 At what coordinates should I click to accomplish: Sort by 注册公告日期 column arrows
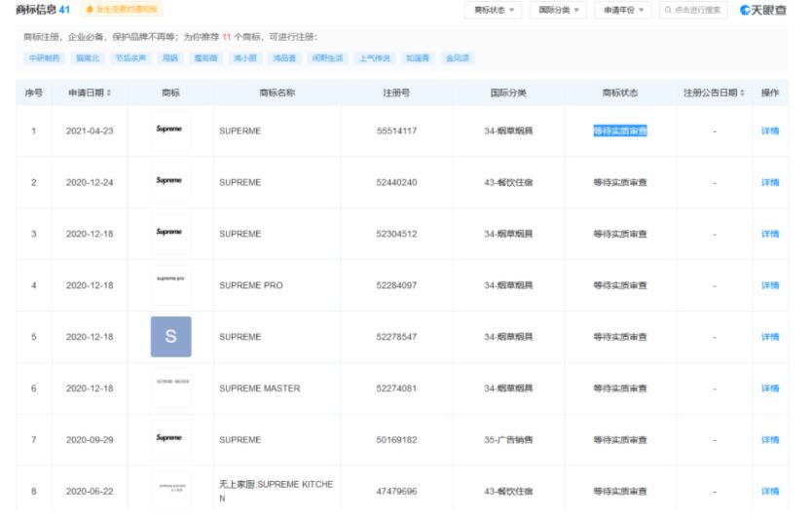(742, 92)
